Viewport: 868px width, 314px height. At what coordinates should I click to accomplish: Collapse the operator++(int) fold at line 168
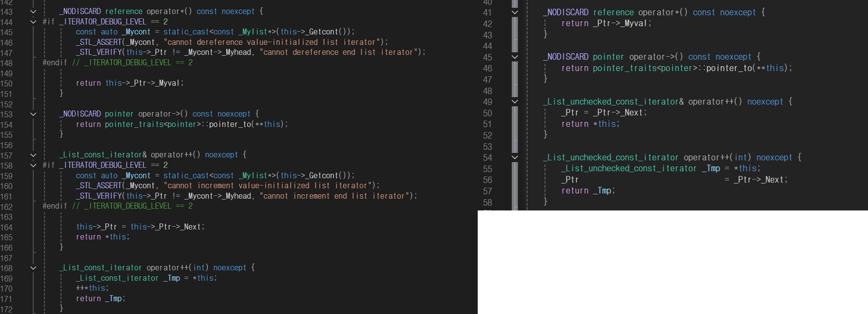[x=33, y=268]
